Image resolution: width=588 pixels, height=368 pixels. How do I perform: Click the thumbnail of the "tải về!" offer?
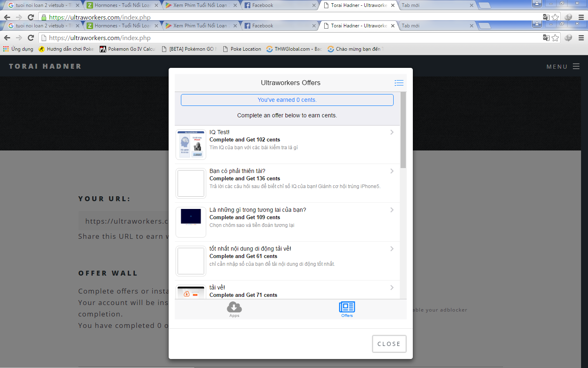click(x=191, y=292)
